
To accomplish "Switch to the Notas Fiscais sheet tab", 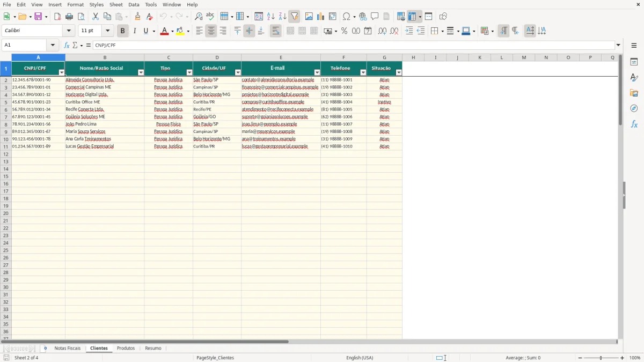I will pos(68,349).
